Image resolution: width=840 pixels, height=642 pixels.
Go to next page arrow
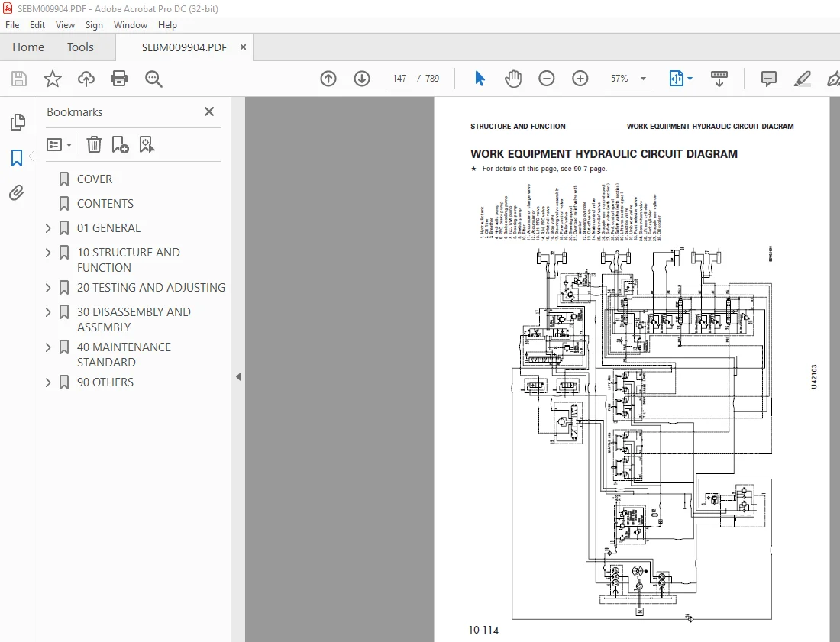pyautogui.click(x=362, y=79)
